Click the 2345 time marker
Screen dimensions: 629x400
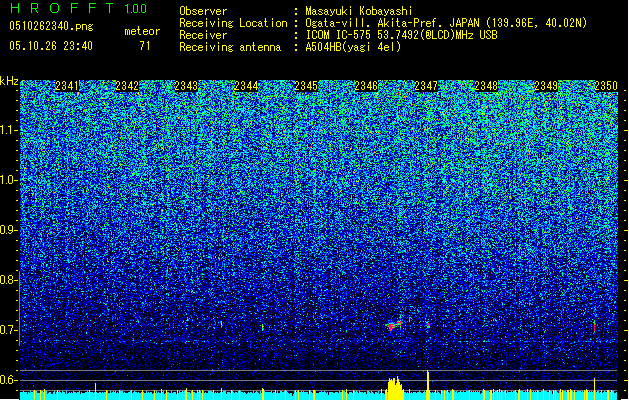click(x=306, y=86)
